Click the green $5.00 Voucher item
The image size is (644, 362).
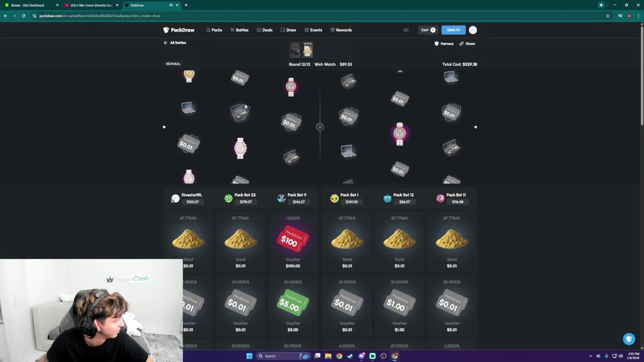click(x=292, y=304)
